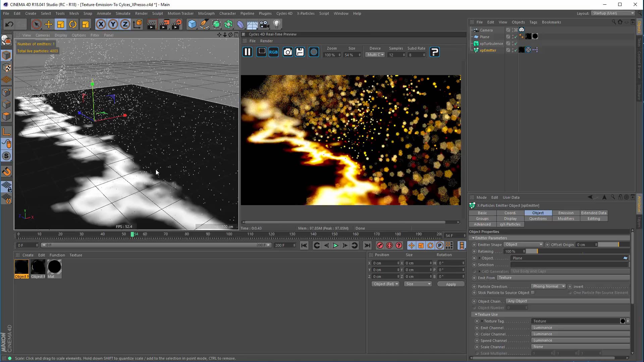Screen dimensions: 644x362
Task: Switch to the Emission tab in attributes
Action: coord(566,213)
